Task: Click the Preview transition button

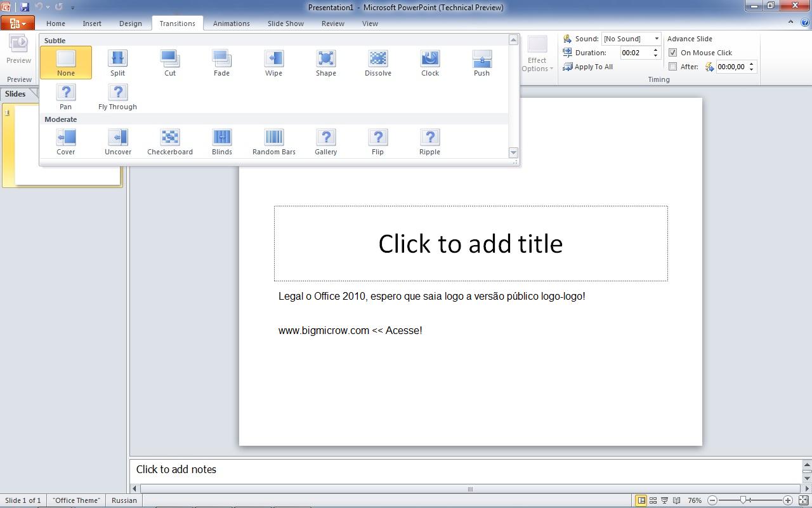Action: coord(18,50)
